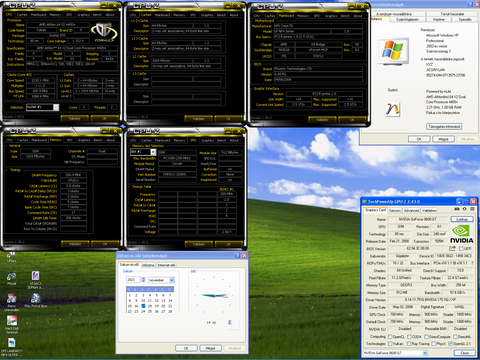Screen dimensions: 480x360
Task: Click the DRAM Frequency value in CPU-Z Memory
Action: tap(73, 175)
